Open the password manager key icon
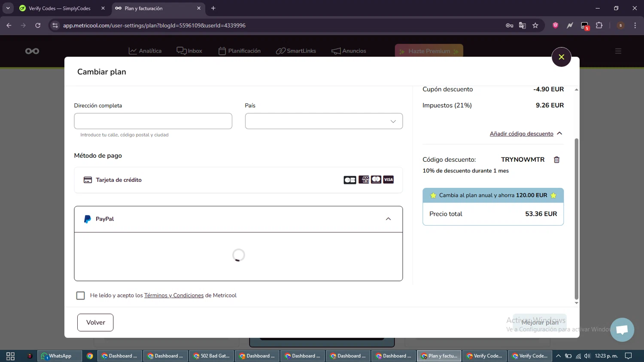 click(510, 25)
